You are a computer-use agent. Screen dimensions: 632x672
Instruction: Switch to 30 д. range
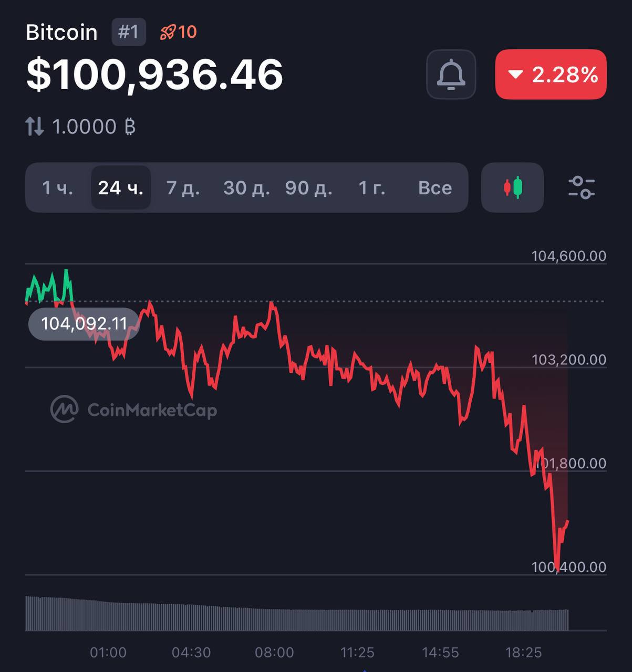point(246,187)
